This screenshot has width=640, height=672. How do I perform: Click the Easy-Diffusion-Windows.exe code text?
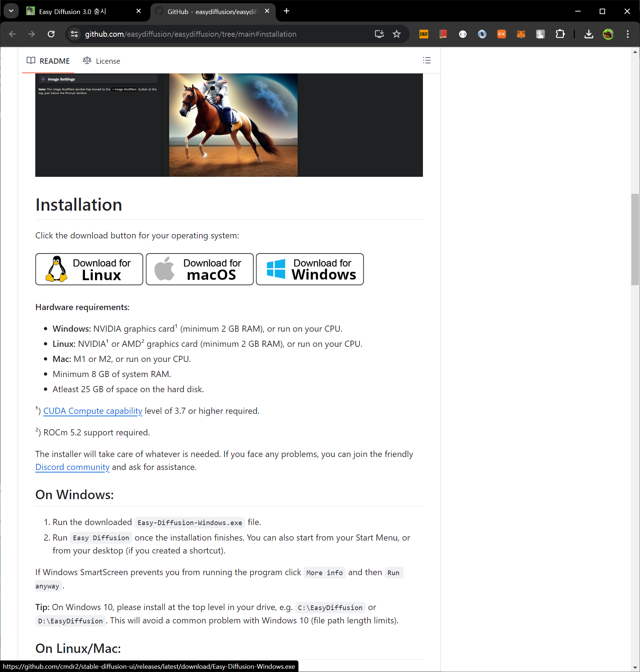190,523
